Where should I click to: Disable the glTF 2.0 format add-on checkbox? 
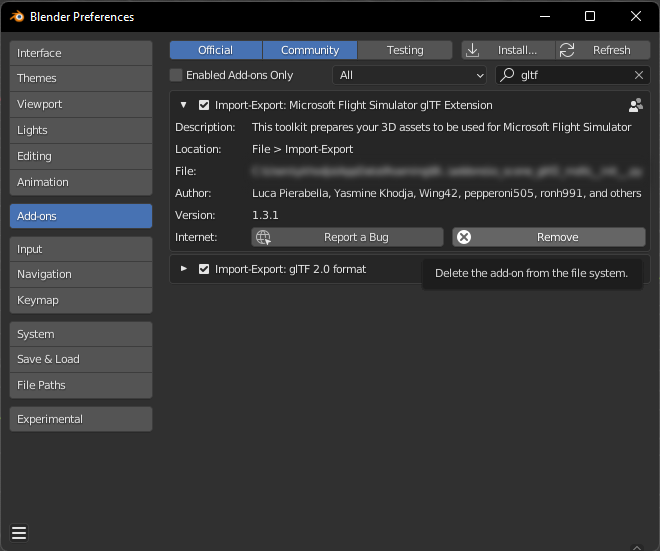204,269
